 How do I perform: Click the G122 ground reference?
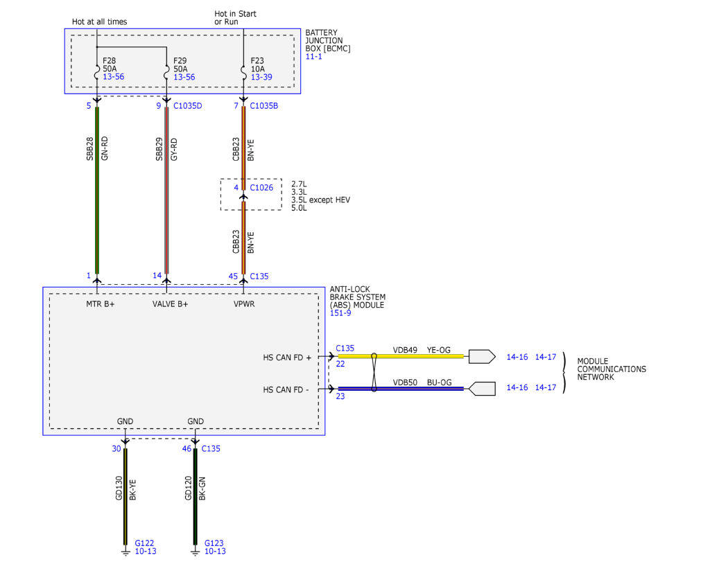coord(144,543)
